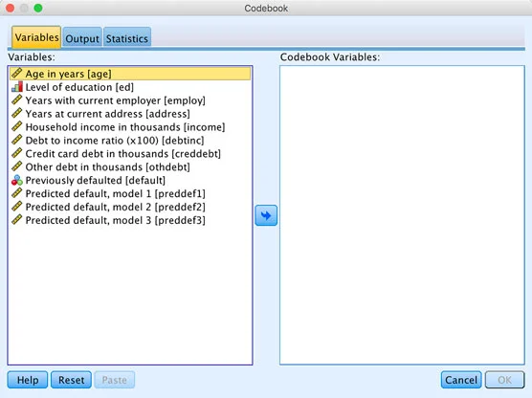The height and width of the screenshot is (398, 532).
Task: Click the blue arrow move-variable button
Action: click(x=266, y=215)
